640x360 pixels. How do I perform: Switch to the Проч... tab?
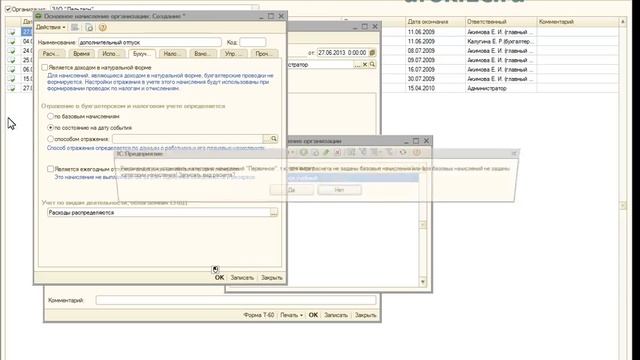pyautogui.click(x=264, y=53)
